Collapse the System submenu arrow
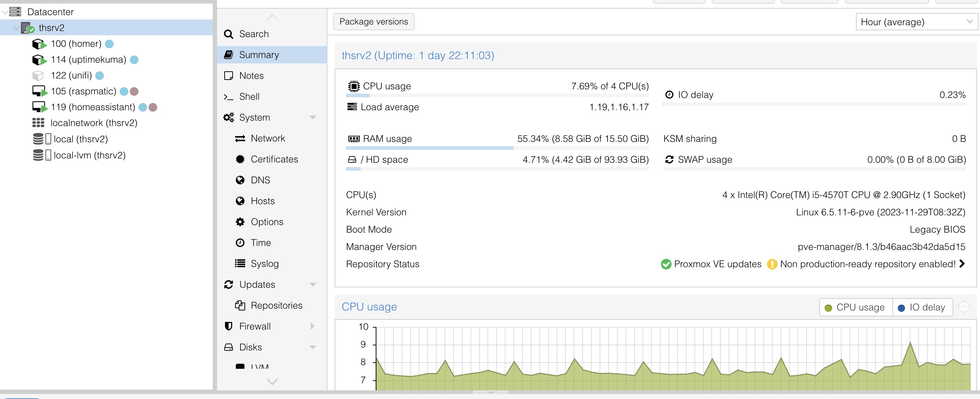This screenshot has height=399, width=980. pyautogui.click(x=313, y=117)
